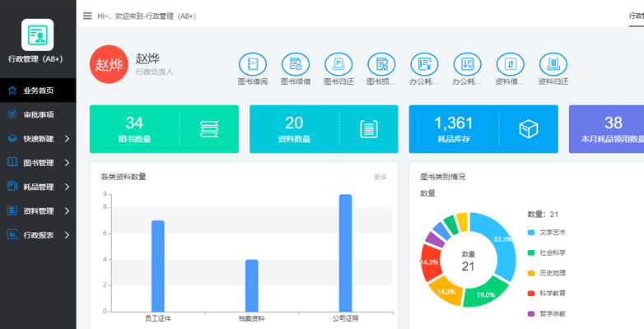Click the document icon on 资料数量 card
The width and height of the screenshot is (644, 329).
tap(368, 129)
